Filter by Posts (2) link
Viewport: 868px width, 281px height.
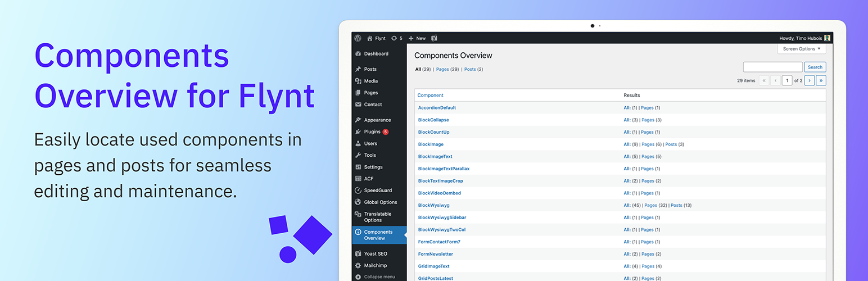tap(473, 69)
